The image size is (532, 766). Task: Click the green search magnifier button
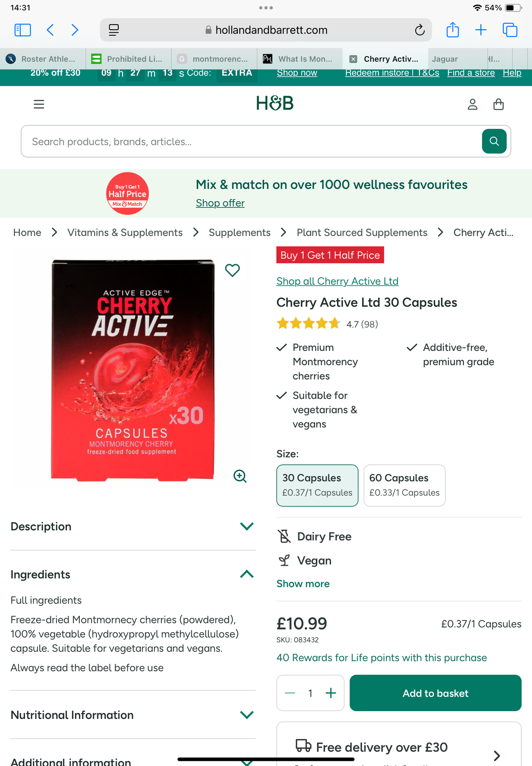[494, 141]
